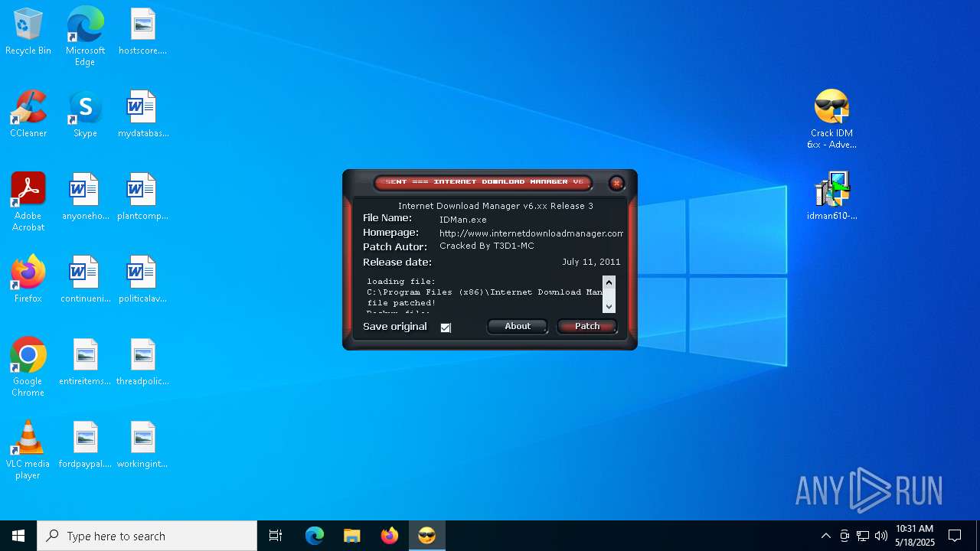
Task: Close the patcher with red X button
Action: coord(616,184)
